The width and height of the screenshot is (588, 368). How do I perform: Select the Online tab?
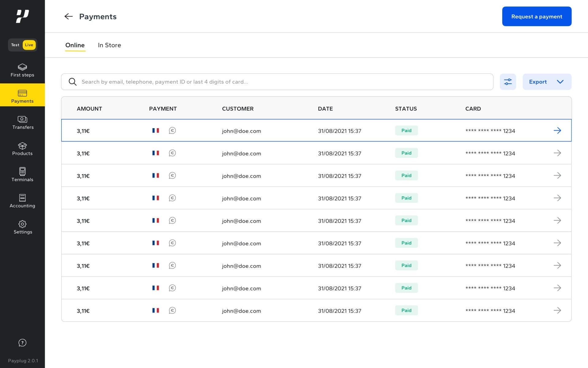pos(75,45)
